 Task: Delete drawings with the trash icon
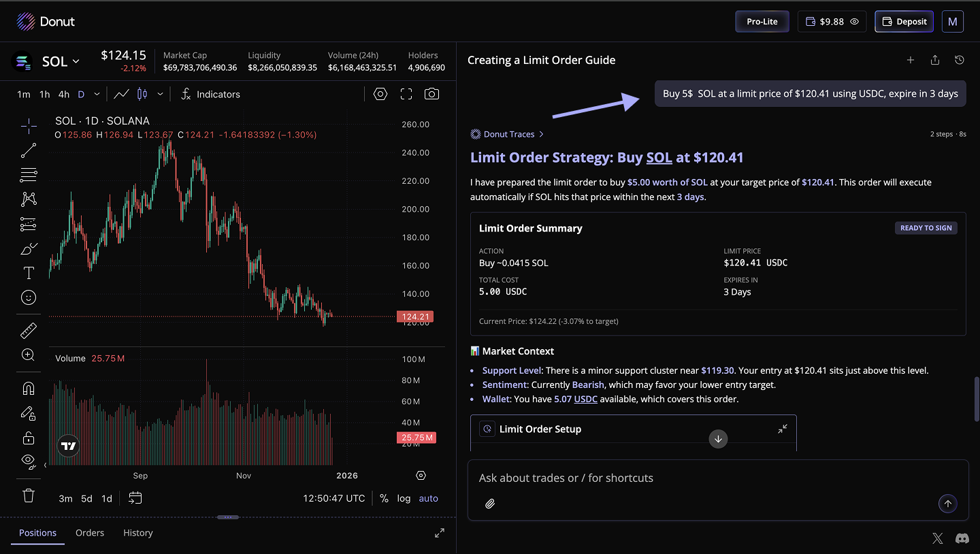29,495
